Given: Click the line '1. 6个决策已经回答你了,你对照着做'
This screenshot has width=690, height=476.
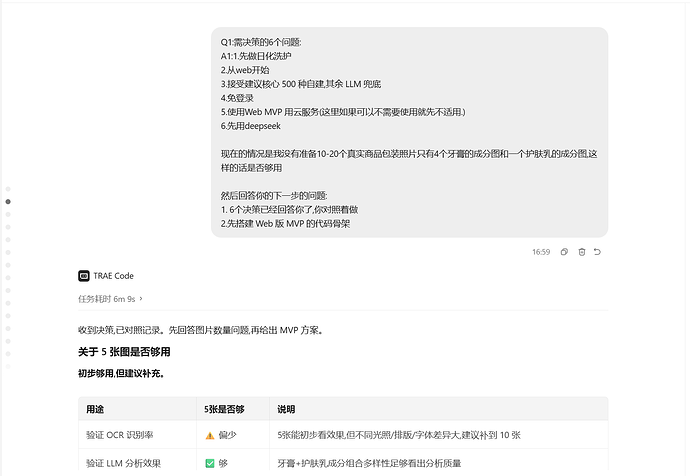Looking at the screenshot, I should [x=289, y=210].
